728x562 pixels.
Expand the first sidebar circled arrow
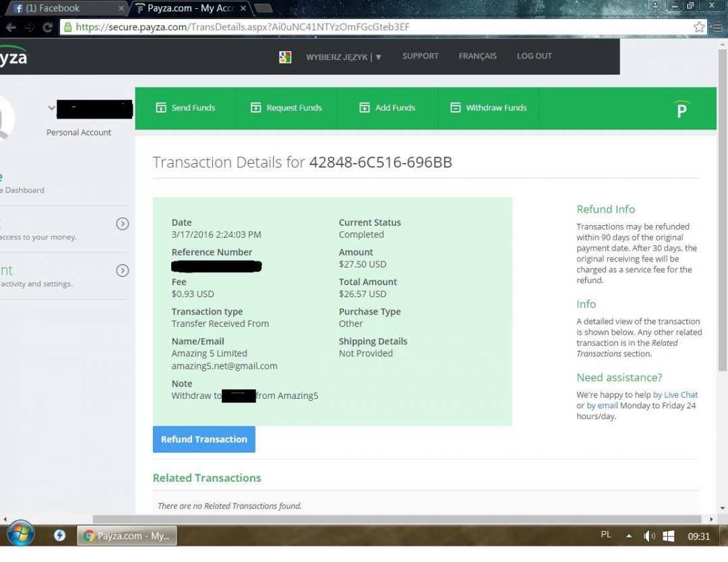point(122,224)
